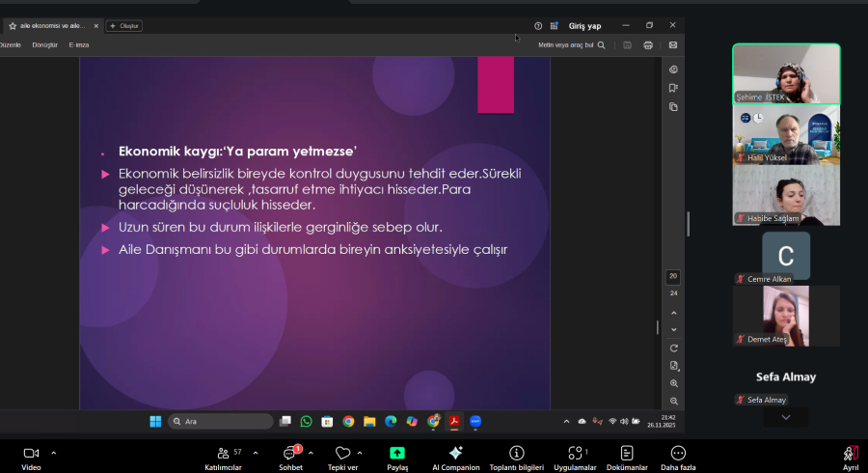Viewport: 868px width, 473px height.
Task: Click the green Paylaş share screen icon
Action: pos(397,453)
